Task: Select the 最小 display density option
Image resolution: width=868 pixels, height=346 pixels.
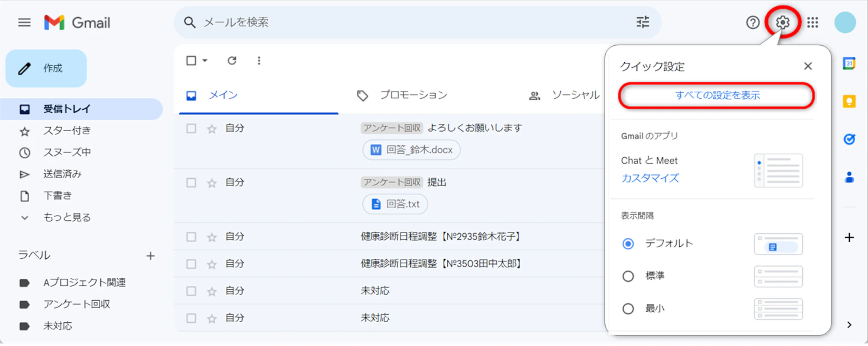Action: pyautogui.click(x=628, y=309)
